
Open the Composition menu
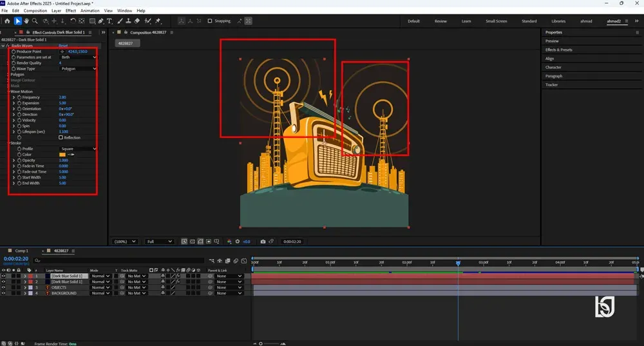35,11
